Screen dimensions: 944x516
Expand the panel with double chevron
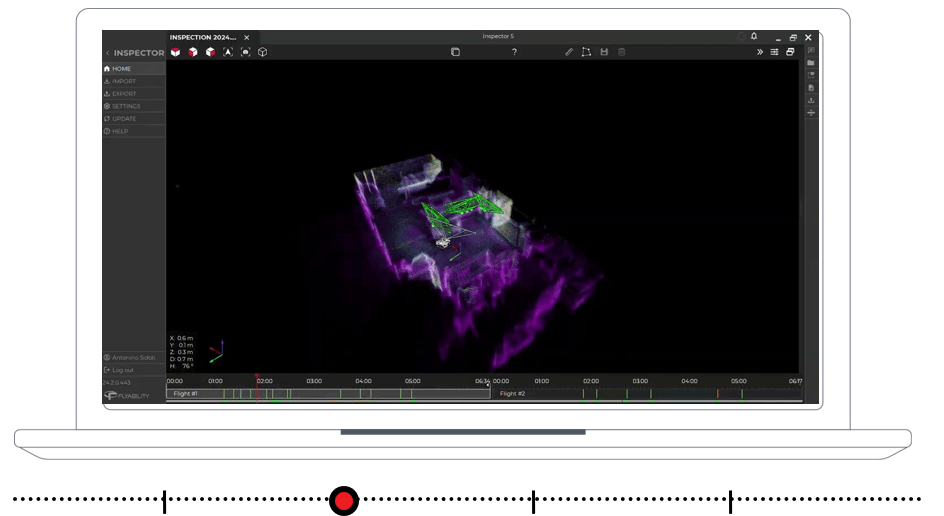tap(760, 52)
